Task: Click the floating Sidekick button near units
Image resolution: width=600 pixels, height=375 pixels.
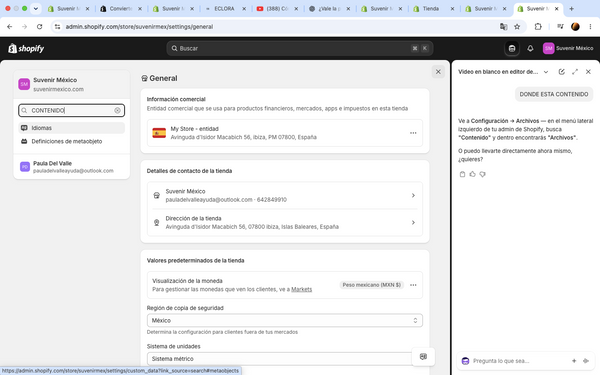Action: (x=423, y=357)
